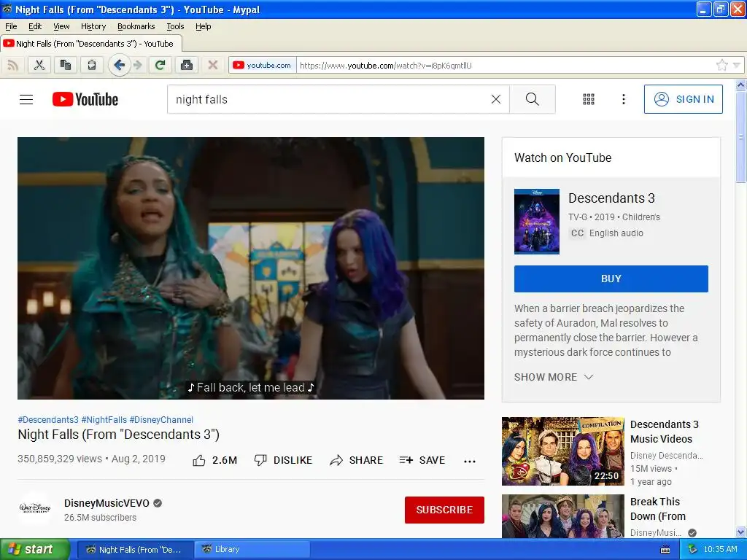Click the forward navigation arrow
This screenshot has width=747, height=560.
click(x=138, y=65)
